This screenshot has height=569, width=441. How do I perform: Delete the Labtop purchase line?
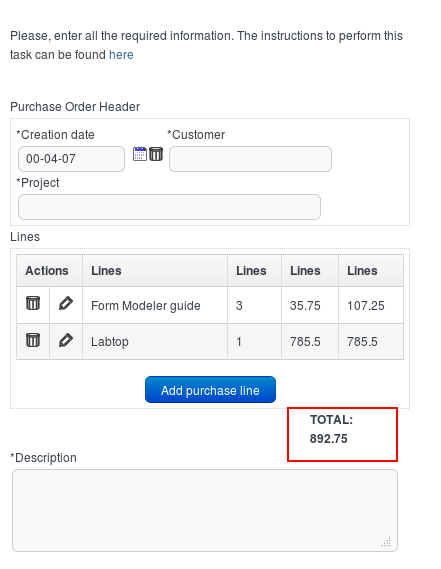33,340
